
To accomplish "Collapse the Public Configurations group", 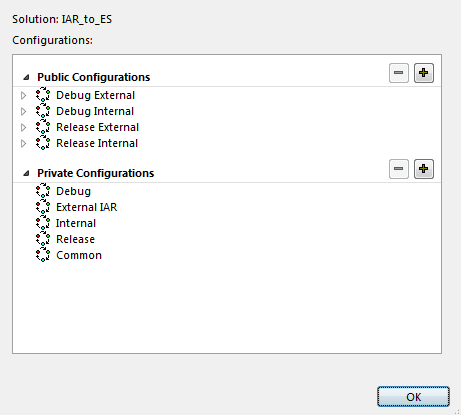I will click(x=26, y=78).
